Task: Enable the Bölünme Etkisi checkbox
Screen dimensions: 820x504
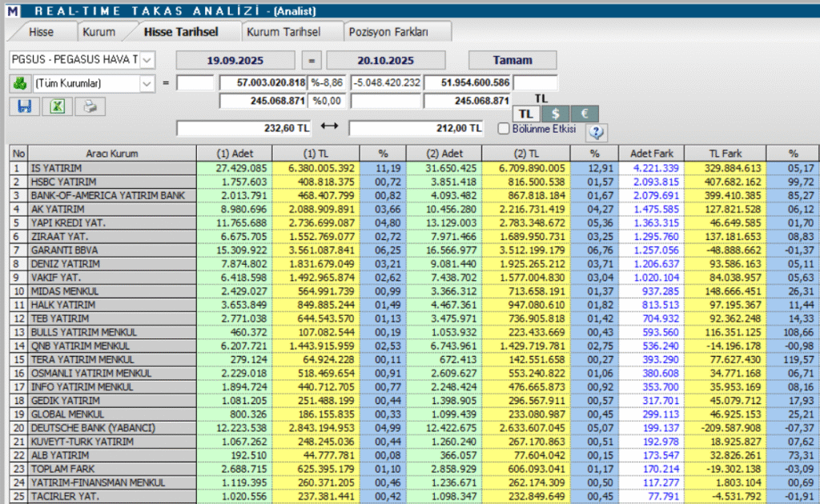Action: [502, 129]
